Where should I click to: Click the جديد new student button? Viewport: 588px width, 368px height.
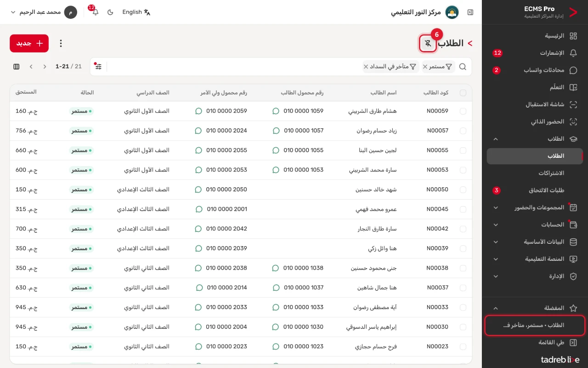click(29, 43)
